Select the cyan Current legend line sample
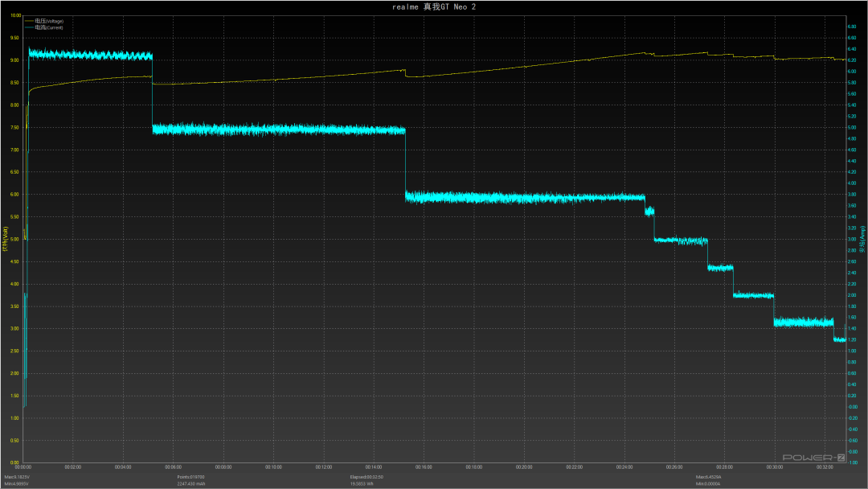 tap(29, 27)
